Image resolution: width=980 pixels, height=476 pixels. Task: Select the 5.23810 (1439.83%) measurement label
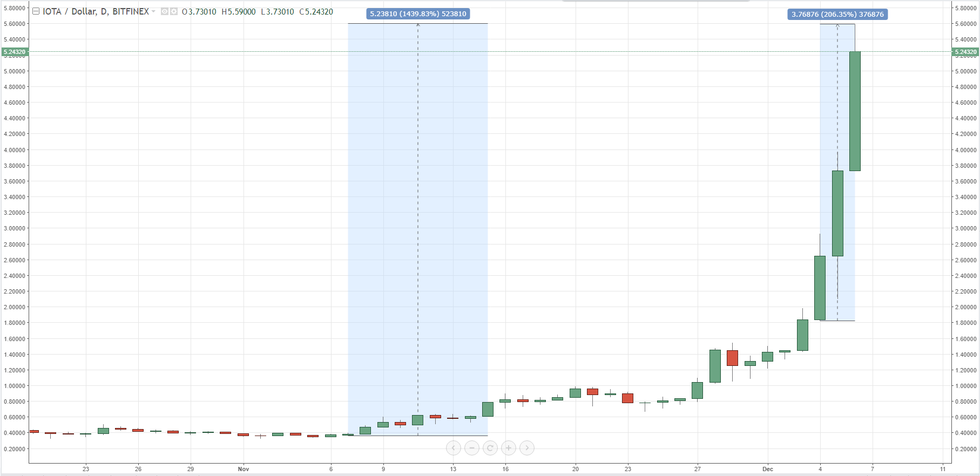pyautogui.click(x=418, y=14)
